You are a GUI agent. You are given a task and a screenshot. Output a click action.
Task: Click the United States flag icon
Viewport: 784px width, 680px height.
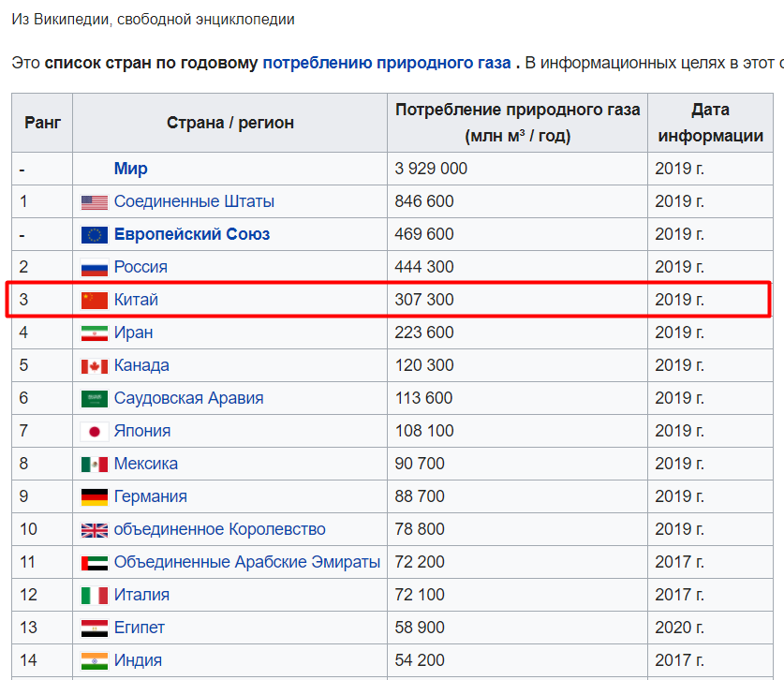coord(95,202)
